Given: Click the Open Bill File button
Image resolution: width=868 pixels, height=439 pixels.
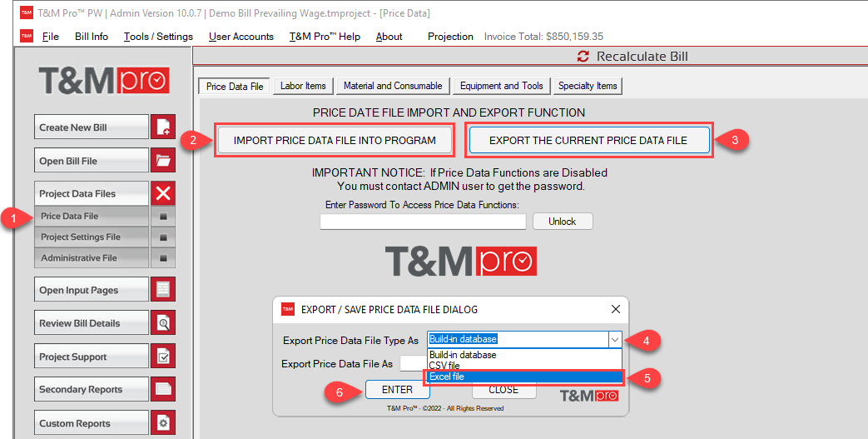Looking at the screenshot, I should [x=92, y=160].
